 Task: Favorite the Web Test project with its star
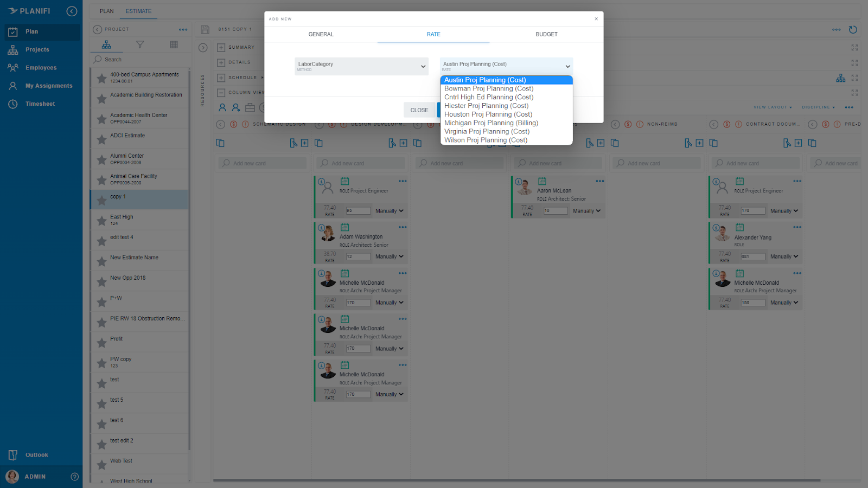pos(101,464)
